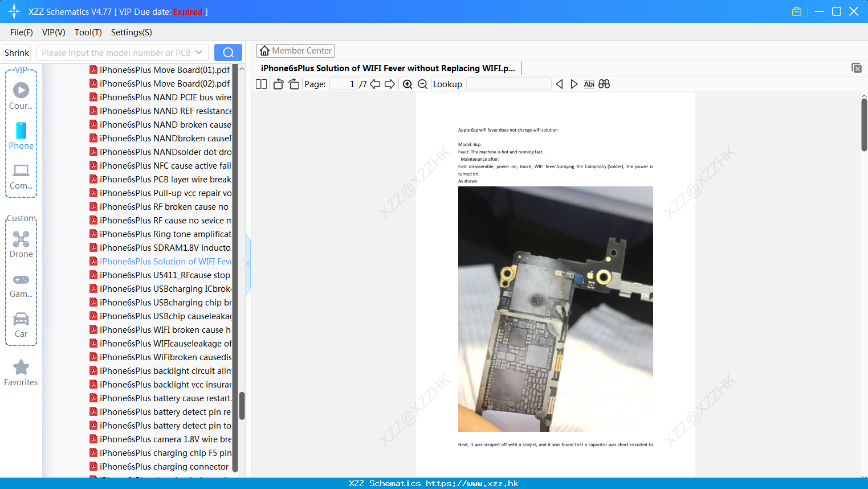Image resolution: width=868 pixels, height=489 pixels.
Task: Find next lookup match
Action: [574, 84]
